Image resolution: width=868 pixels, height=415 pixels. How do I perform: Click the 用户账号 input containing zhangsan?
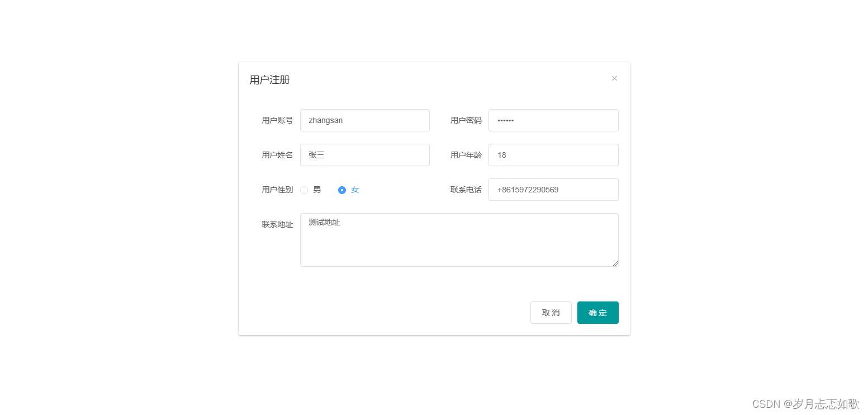click(x=364, y=120)
